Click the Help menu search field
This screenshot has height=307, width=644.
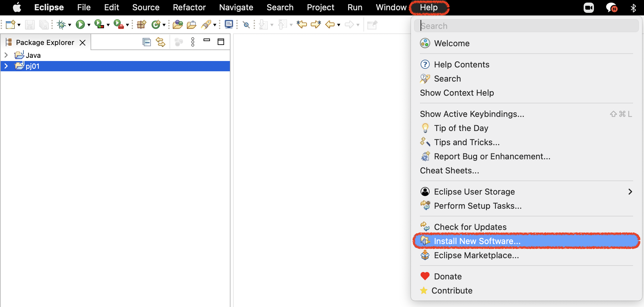[527, 26]
